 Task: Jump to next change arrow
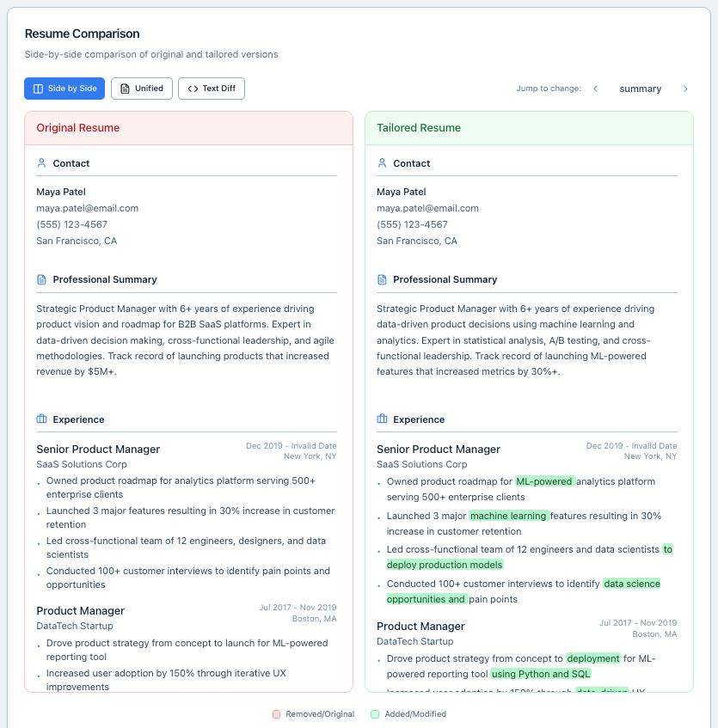tap(685, 89)
